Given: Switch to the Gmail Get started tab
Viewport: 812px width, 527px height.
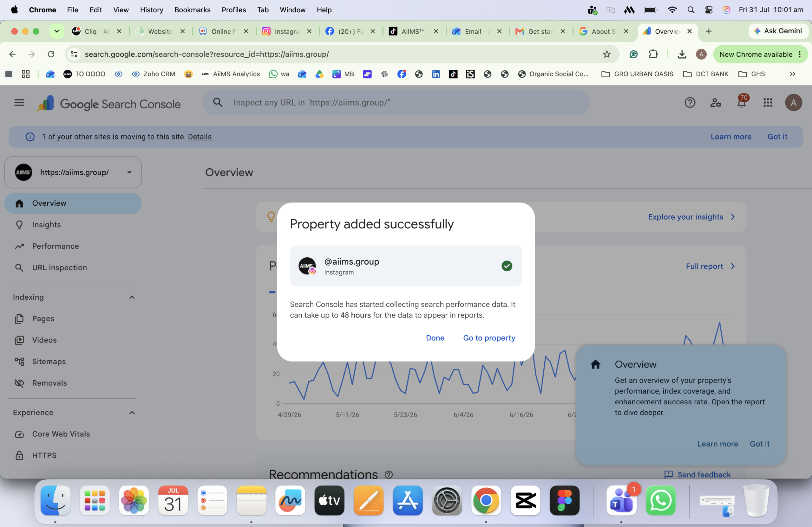Looking at the screenshot, I should click(x=540, y=31).
